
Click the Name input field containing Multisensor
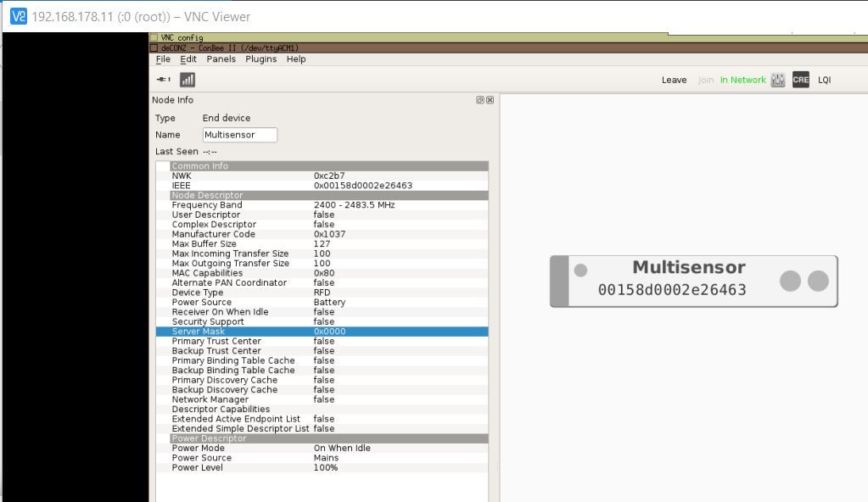pos(239,135)
